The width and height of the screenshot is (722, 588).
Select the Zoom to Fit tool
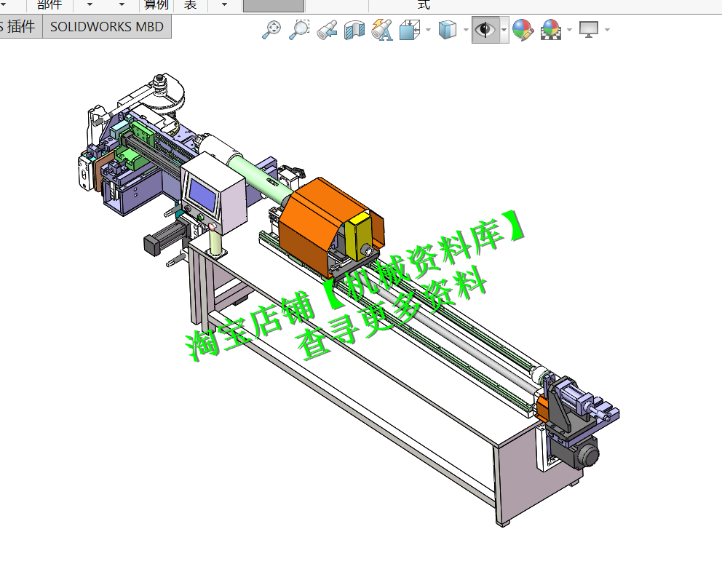click(271, 30)
